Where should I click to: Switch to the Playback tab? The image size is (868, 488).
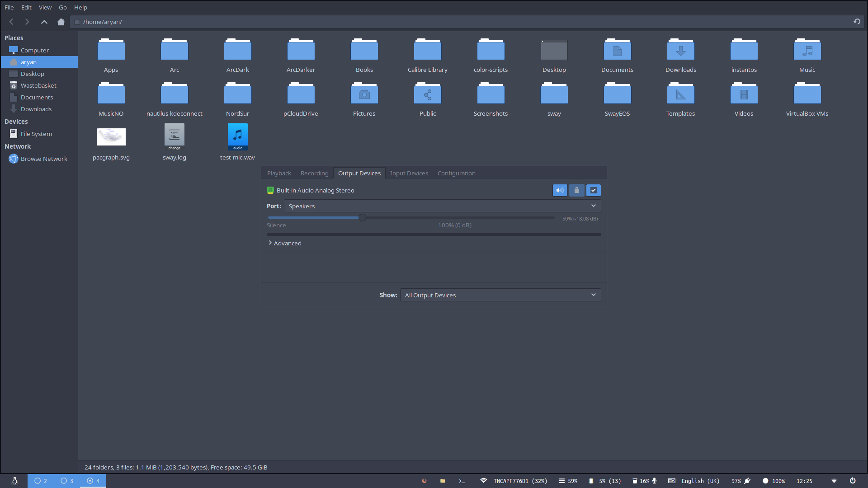point(279,173)
